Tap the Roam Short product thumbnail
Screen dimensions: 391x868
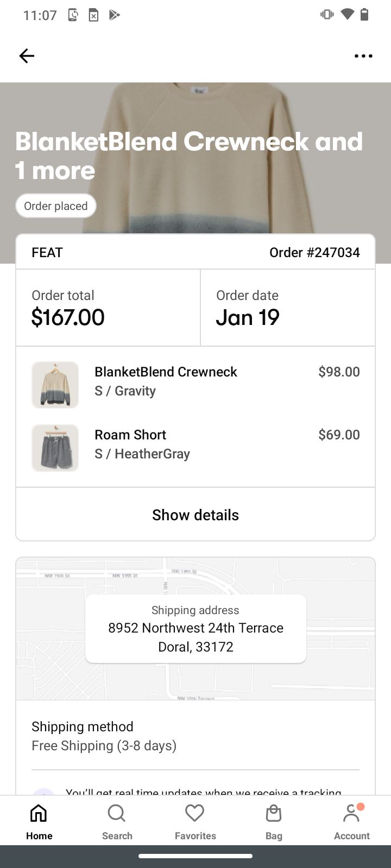coord(55,448)
